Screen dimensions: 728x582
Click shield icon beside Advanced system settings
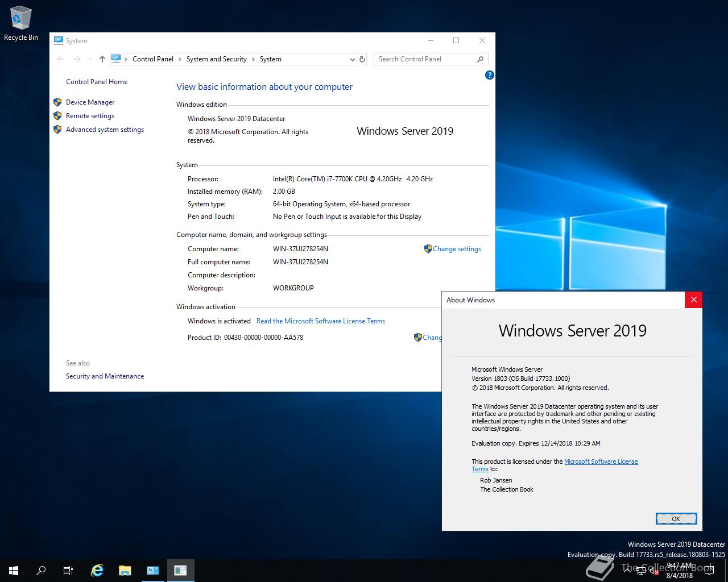(x=57, y=130)
